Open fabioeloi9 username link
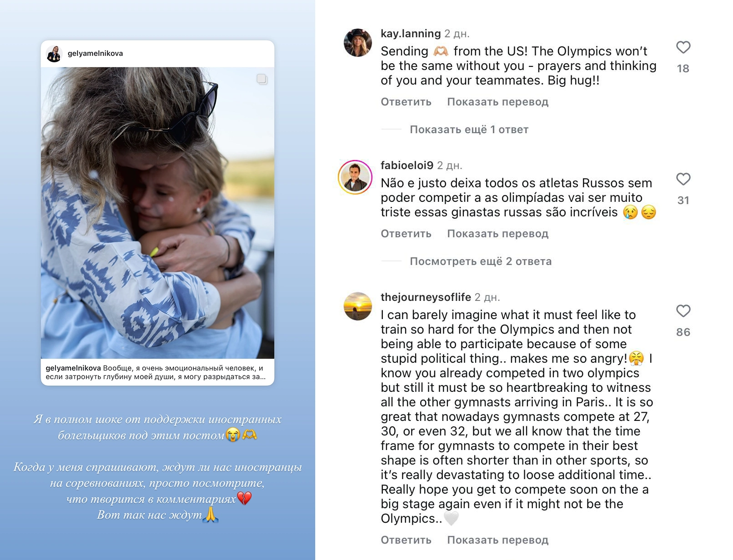The width and height of the screenshot is (733, 560). click(407, 165)
